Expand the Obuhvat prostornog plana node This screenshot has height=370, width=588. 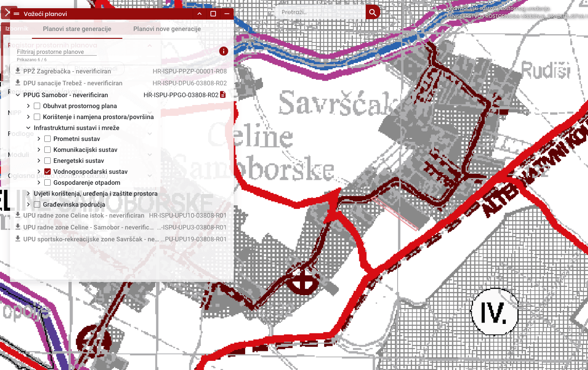coord(28,106)
